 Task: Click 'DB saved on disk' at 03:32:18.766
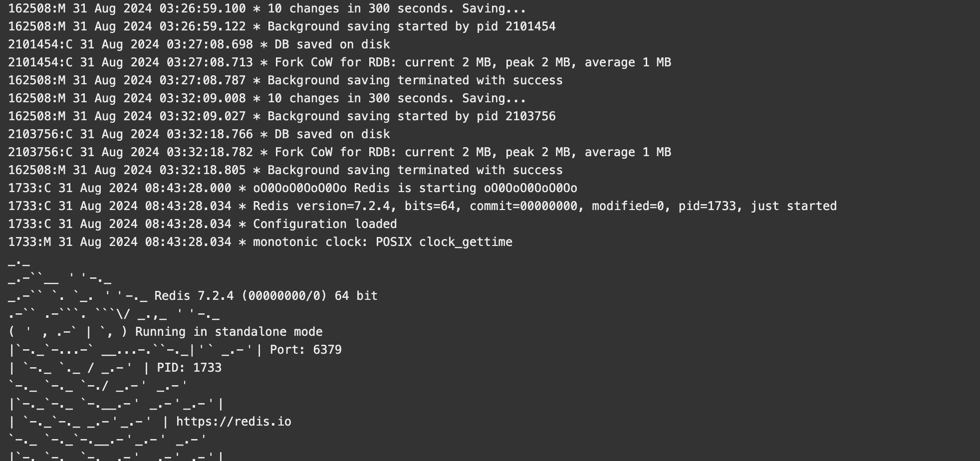coord(332,134)
